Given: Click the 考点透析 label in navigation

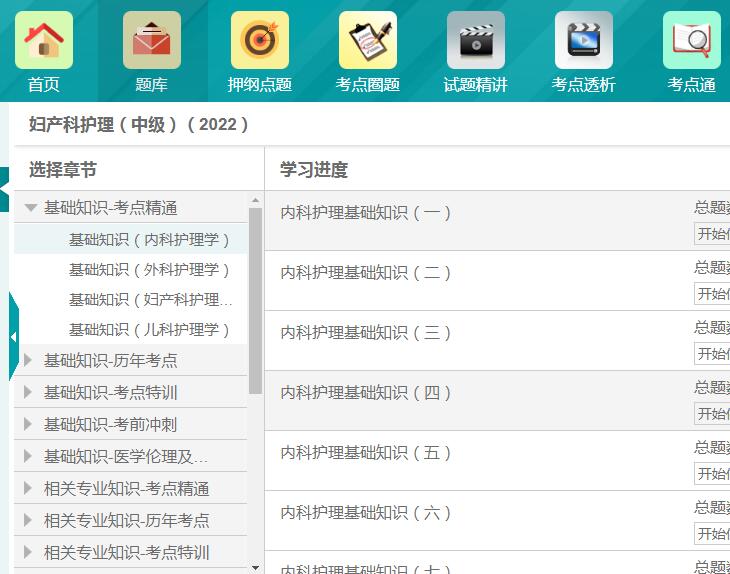Looking at the screenshot, I should (x=584, y=85).
